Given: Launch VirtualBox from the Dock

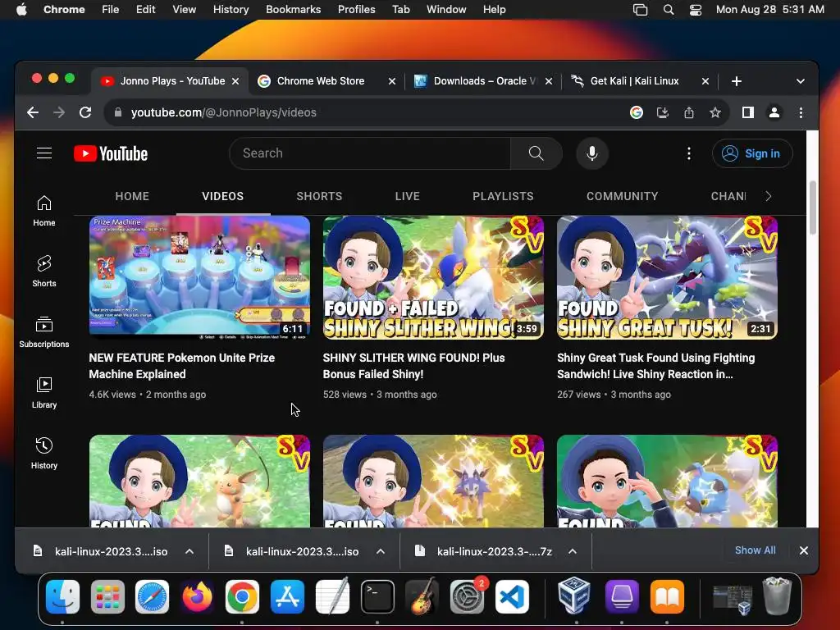Looking at the screenshot, I should pyautogui.click(x=574, y=597).
